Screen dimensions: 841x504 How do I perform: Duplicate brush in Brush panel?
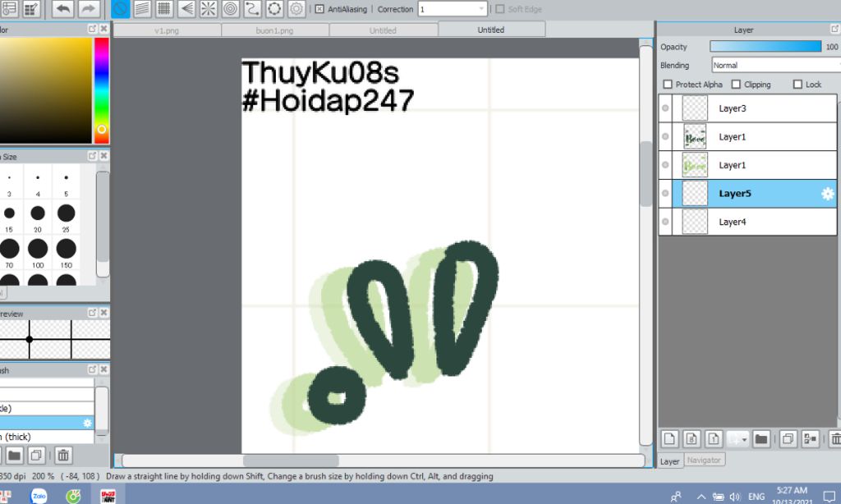[36, 456]
